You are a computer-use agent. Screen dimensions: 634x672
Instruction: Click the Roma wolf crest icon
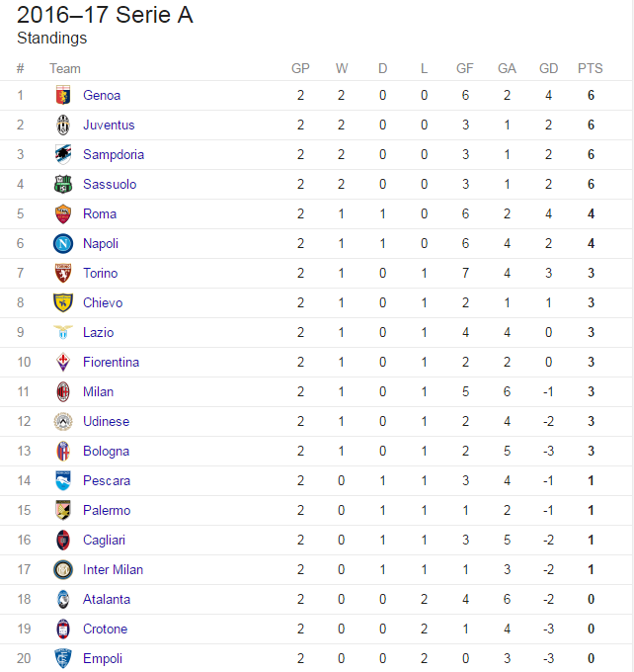coord(63,213)
